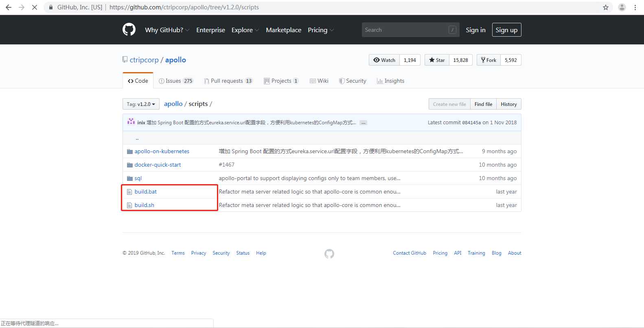Open apollo repository title link
This screenshot has height=328, width=644.
click(x=175, y=60)
